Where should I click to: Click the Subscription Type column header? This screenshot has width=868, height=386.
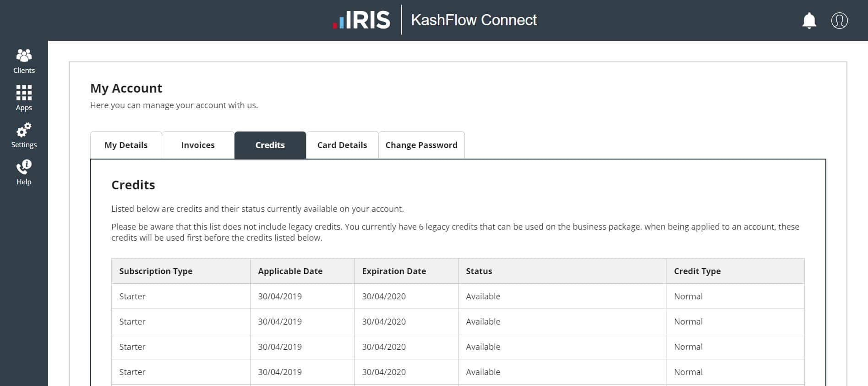(x=156, y=271)
